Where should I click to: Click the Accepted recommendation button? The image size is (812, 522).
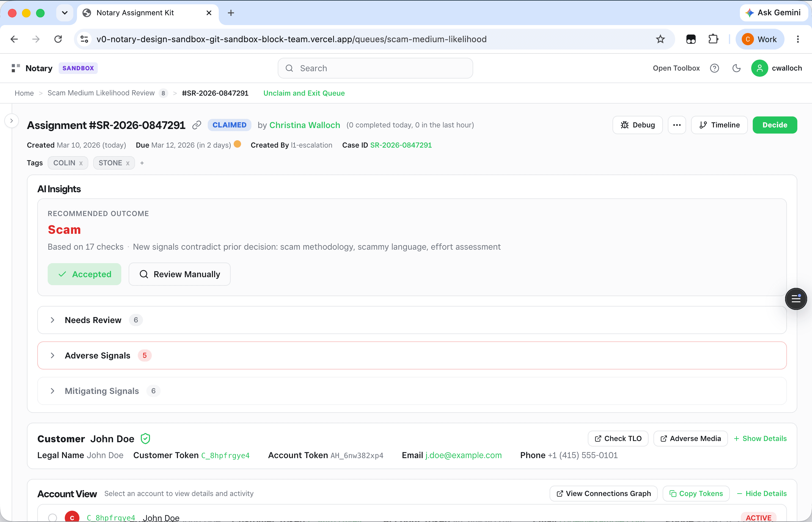84,274
